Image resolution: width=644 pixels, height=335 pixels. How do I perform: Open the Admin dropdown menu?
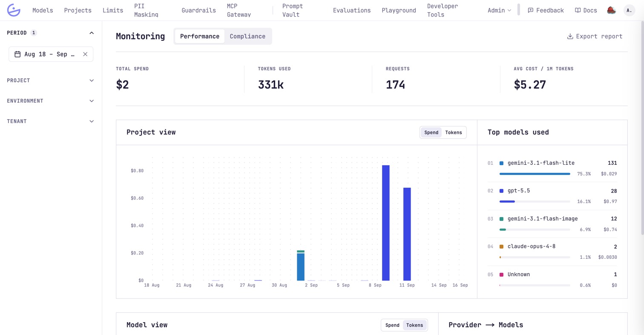pos(499,10)
